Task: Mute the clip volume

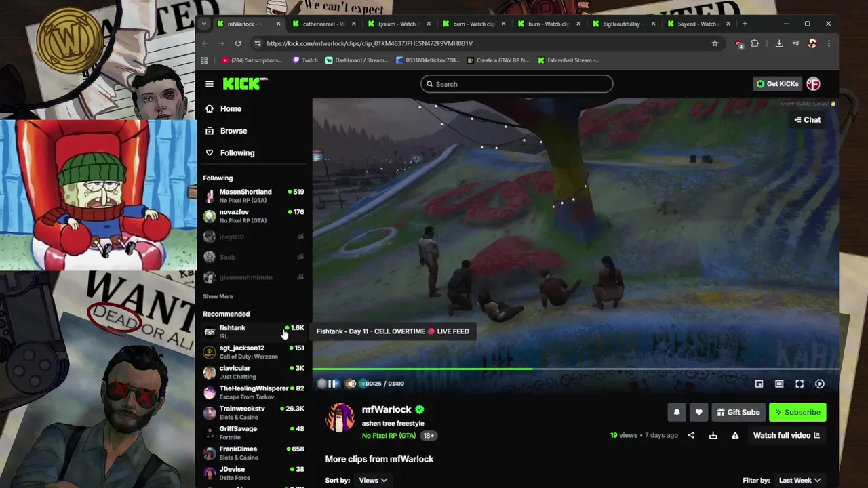Action: click(351, 384)
